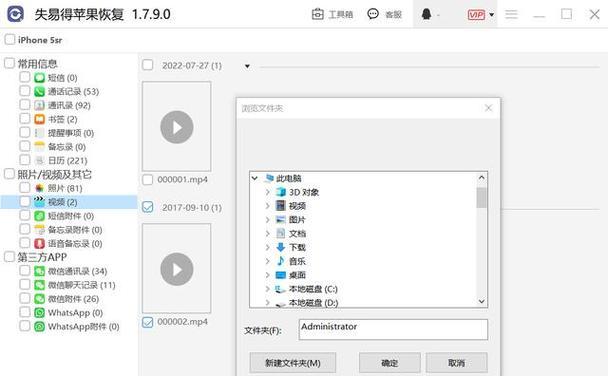Tick the 视频 (2) checkbox

[24, 201]
